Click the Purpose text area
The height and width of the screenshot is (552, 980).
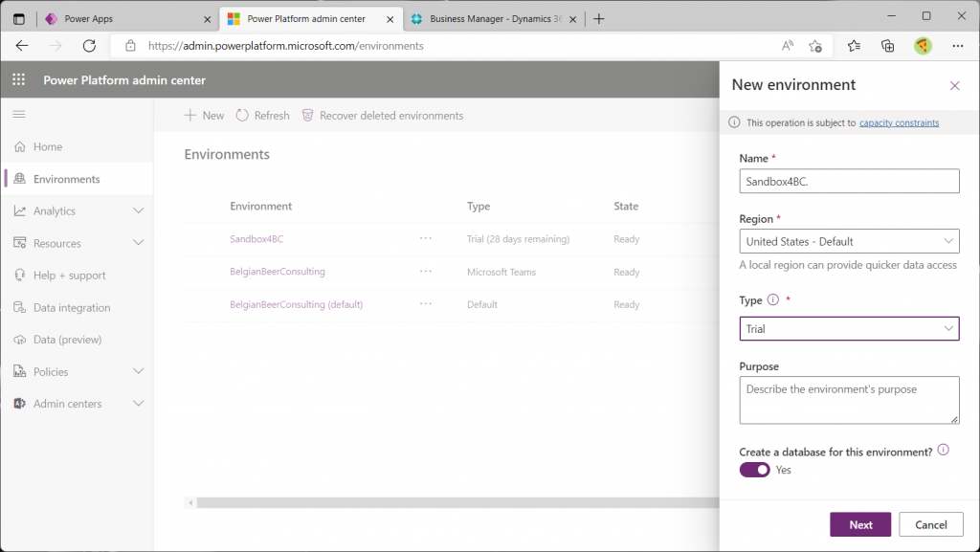tap(850, 400)
